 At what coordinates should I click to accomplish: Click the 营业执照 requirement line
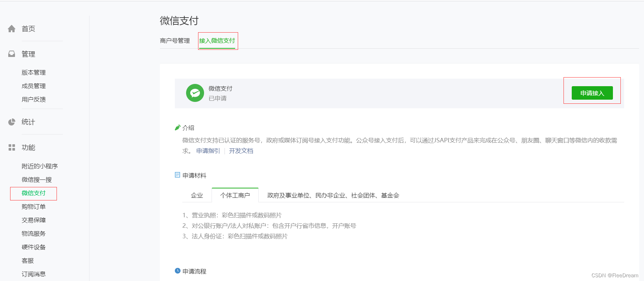coord(232,215)
